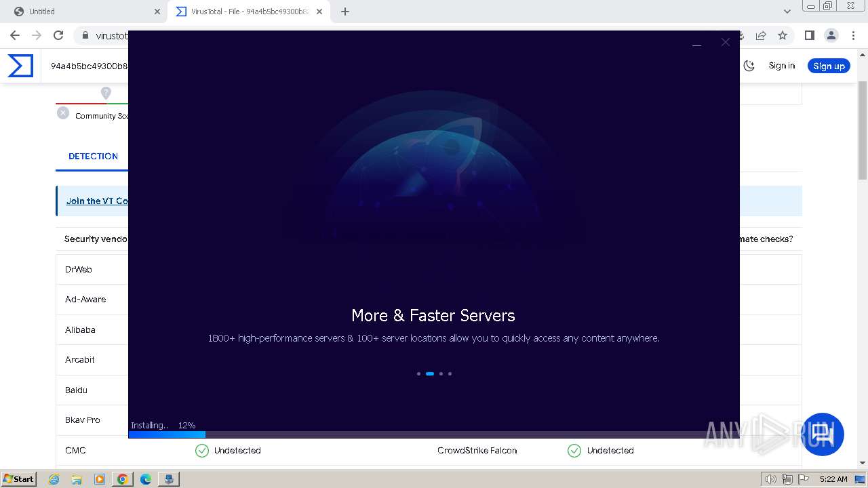
Task: Open the Windows Start menu
Action: (x=18, y=479)
